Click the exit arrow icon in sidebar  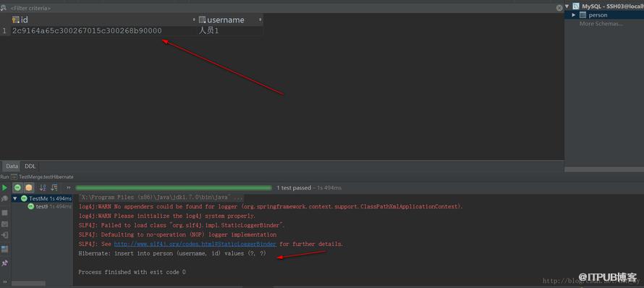point(4,235)
